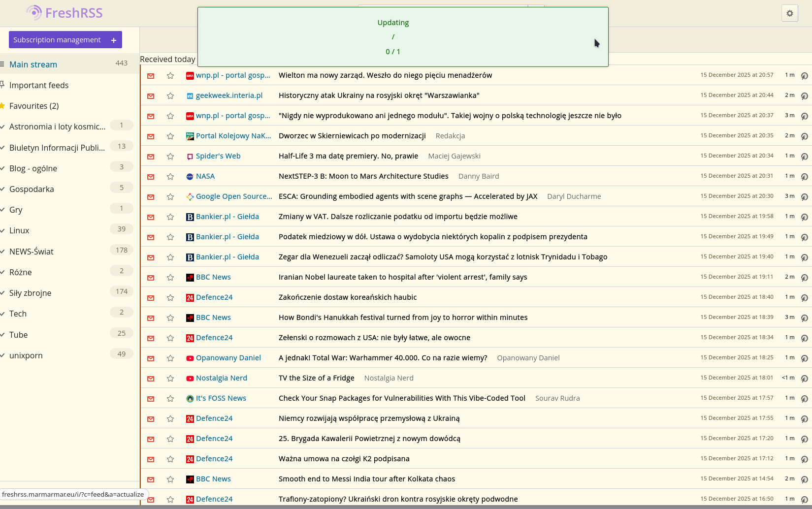
Task: Star the Check Your Snap Packages article
Action: coord(170,398)
